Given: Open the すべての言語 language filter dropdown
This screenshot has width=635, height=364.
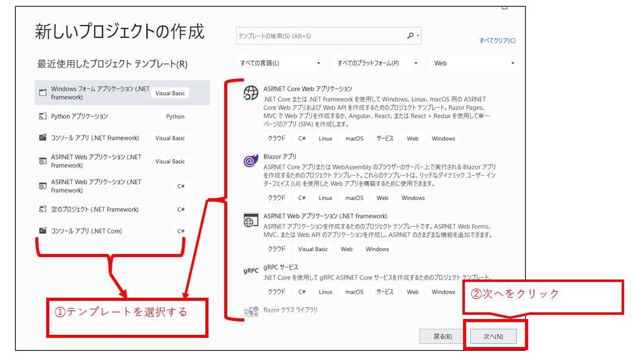Looking at the screenshot, I should 280,63.
